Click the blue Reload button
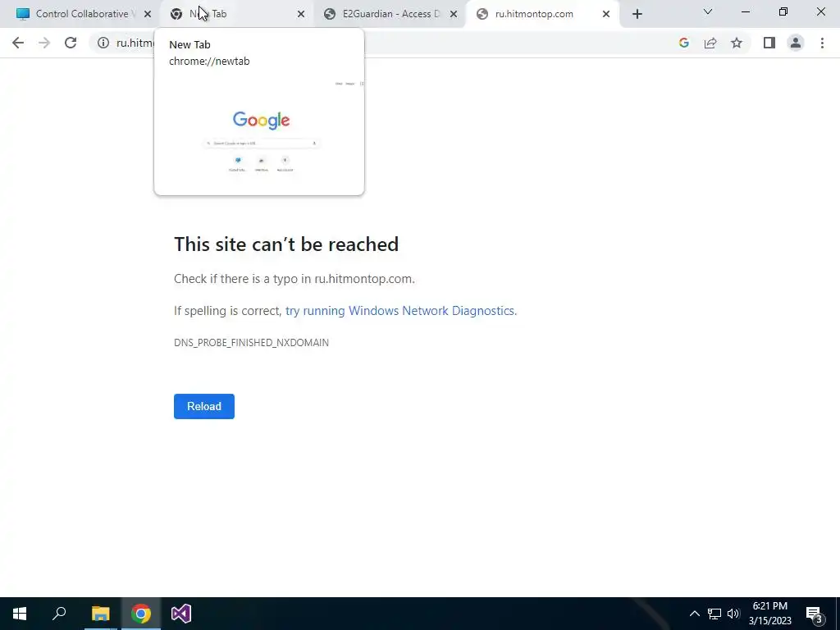Image resolution: width=840 pixels, height=630 pixels. click(204, 406)
